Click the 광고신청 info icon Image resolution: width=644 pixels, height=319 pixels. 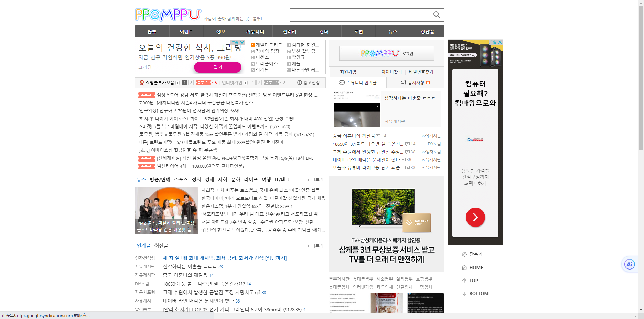(299, 82)
